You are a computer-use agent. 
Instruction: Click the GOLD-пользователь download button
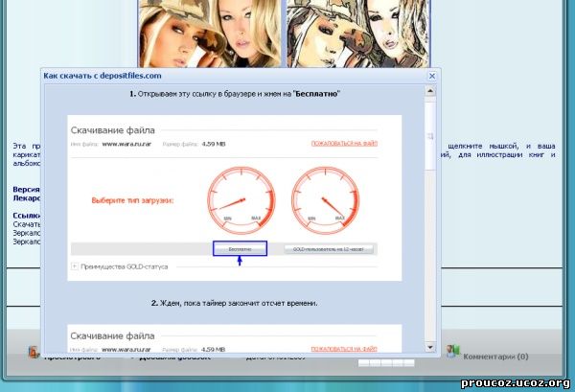click(x=329, y=249)
